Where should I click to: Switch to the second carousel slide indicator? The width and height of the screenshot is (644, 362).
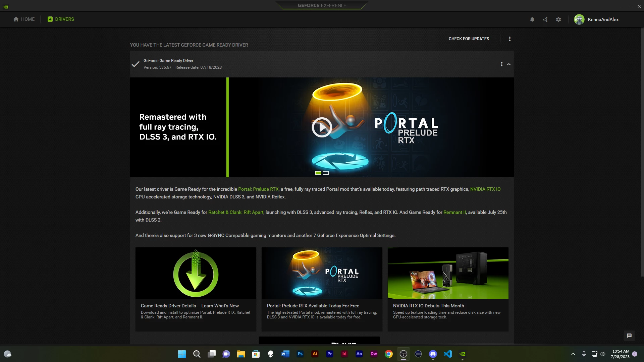click(326, 173)
